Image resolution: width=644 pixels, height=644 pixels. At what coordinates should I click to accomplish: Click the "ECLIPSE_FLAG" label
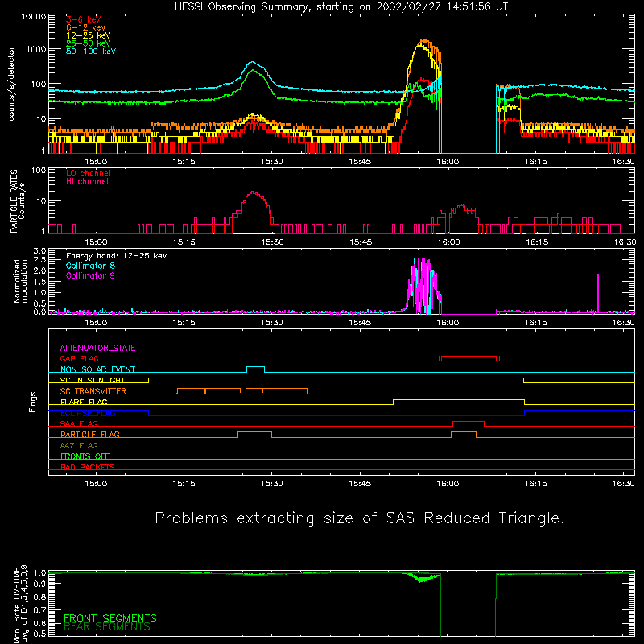[88, 413]
